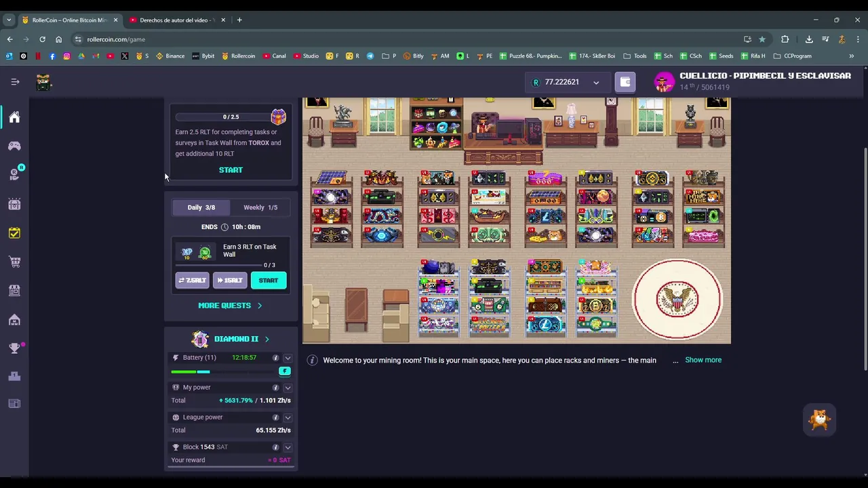Click the gift box reward icon
The image size is (868, 488).
(278, 117)
